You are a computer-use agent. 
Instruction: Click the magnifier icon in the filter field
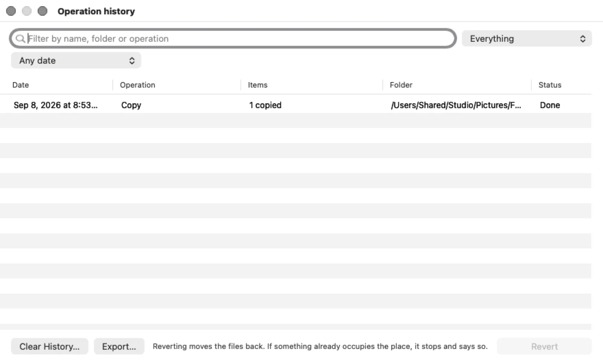tap(20, 39)
